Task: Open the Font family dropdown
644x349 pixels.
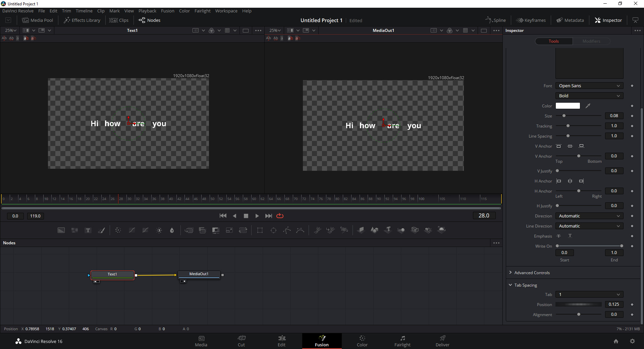Action: tap(589, 86)
